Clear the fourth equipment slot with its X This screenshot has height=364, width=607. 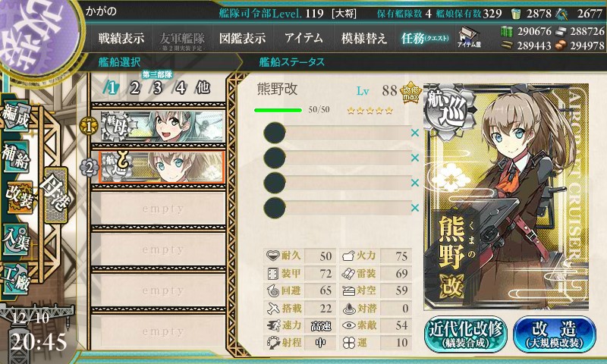pyautogui.click(x=415, y=208)
